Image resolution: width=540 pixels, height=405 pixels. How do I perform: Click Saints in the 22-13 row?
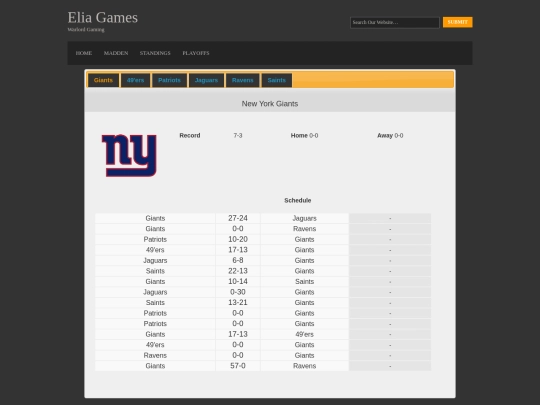pyautogui.click(x=155, y=271)
